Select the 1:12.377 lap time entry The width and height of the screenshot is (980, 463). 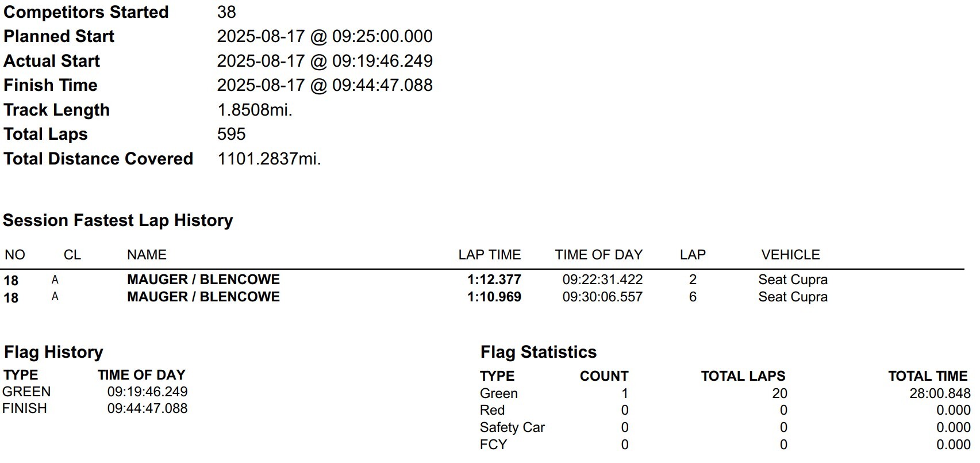(x=494, y=280)
